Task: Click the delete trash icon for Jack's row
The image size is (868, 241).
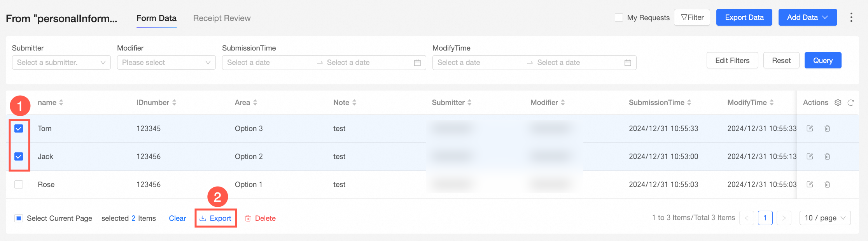Action: [827, 157]
